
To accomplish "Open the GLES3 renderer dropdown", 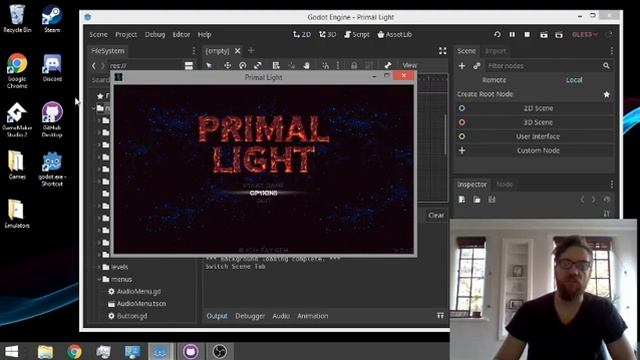I will click(584, 35).
